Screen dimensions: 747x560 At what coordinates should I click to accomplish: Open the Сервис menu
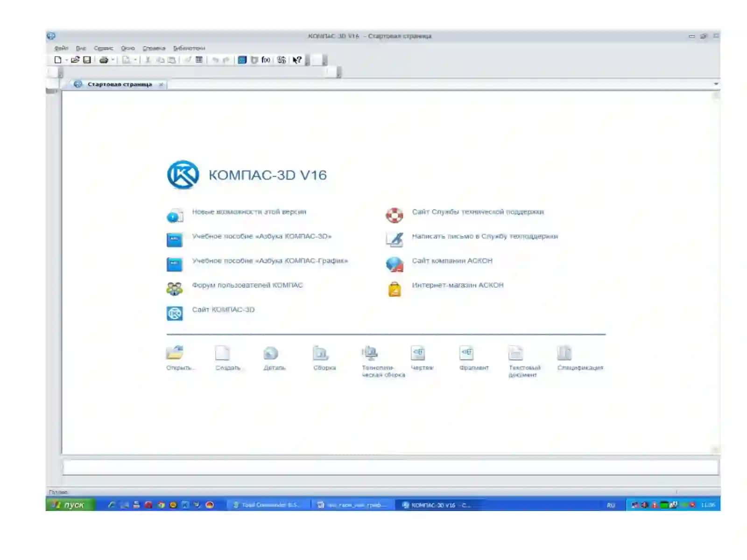tap(104, 48)
